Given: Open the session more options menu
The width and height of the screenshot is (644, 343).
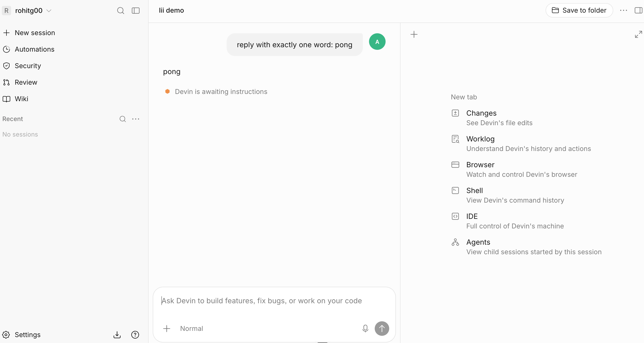Looking at the screenshot, I should (624, 10).
